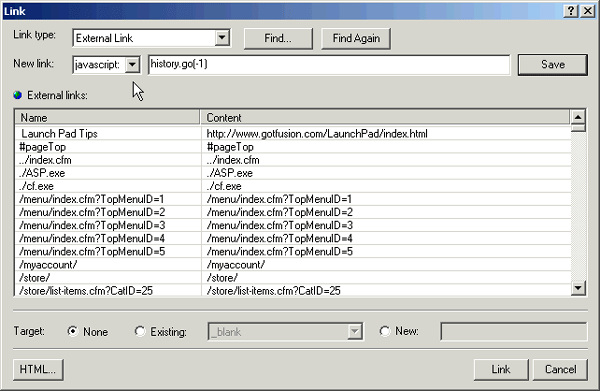Viewport: 600px width, 391px height.
Task: Click the Find Again button
Action: [x=356, y=38]
